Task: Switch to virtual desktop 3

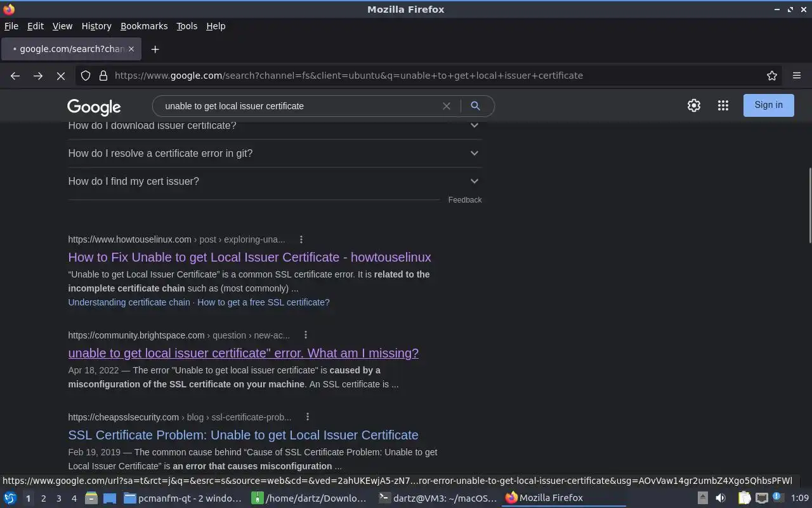Action: coord(58,498)
